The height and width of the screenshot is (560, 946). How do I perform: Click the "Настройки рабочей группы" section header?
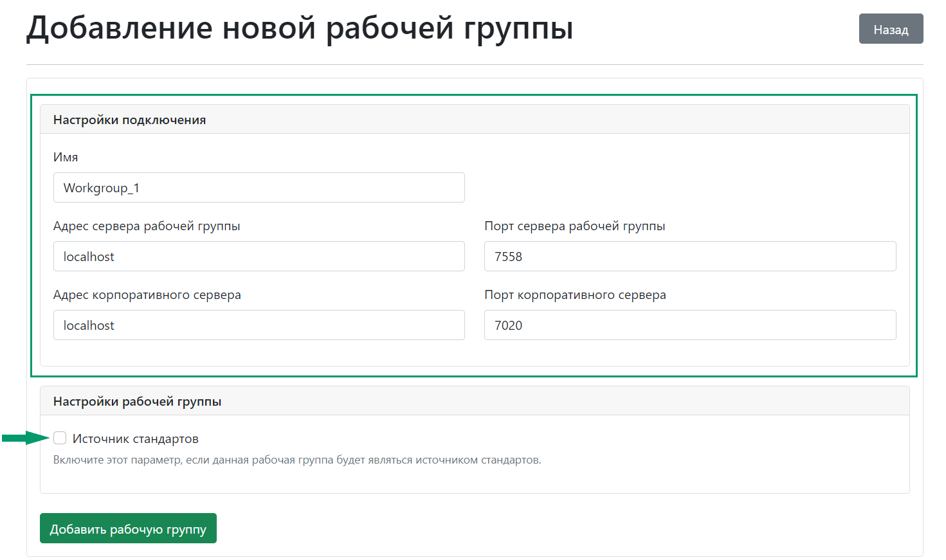point(137,400)
